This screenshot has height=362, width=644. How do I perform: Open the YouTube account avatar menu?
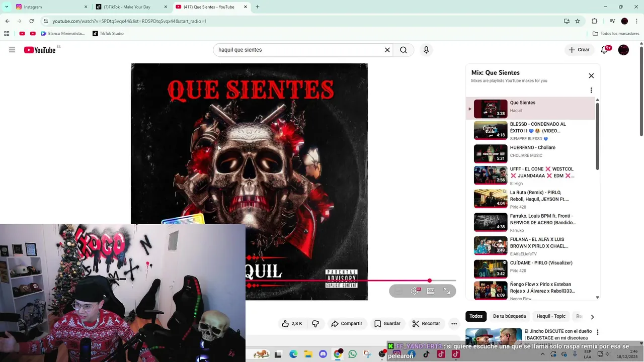(623, 50)
